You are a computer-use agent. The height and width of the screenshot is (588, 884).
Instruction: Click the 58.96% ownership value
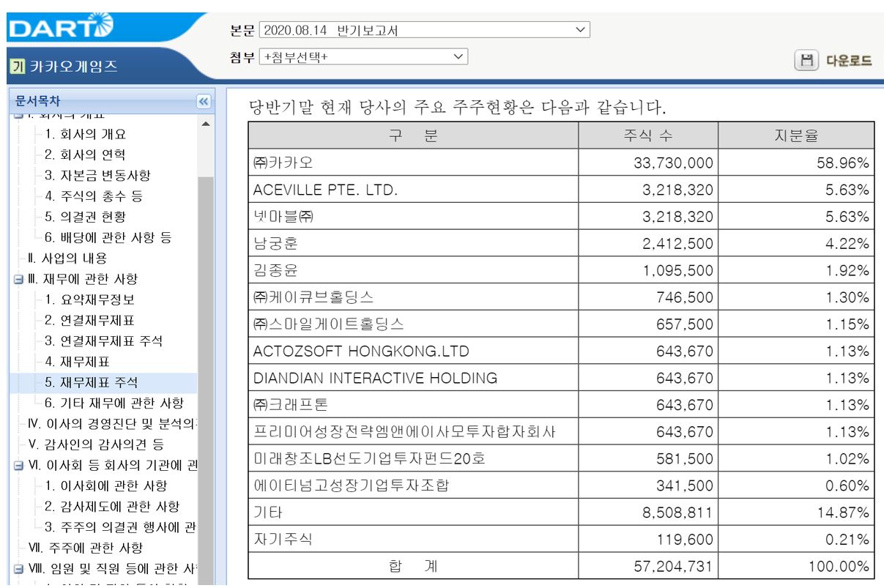[842, 163]
